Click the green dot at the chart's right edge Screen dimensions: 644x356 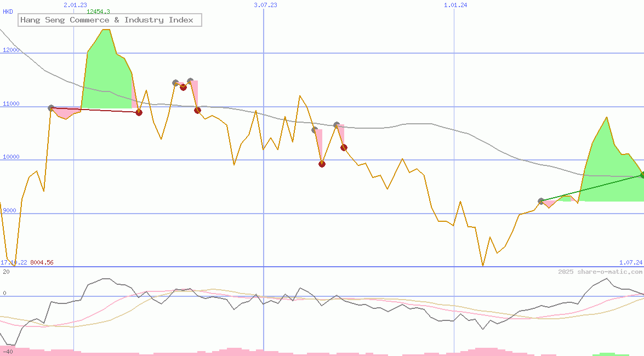click(642, 175)
